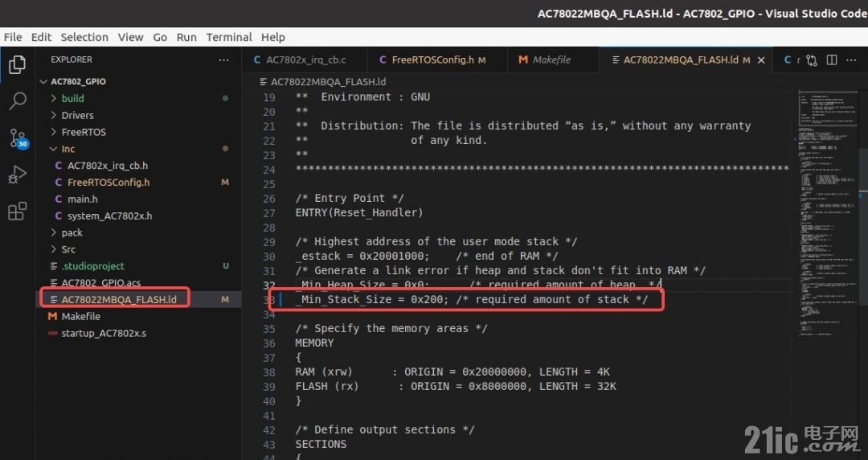Click the compare changes icon in editor toolbar
Viewport: 868px width, 460px height.
coord(812,60)
